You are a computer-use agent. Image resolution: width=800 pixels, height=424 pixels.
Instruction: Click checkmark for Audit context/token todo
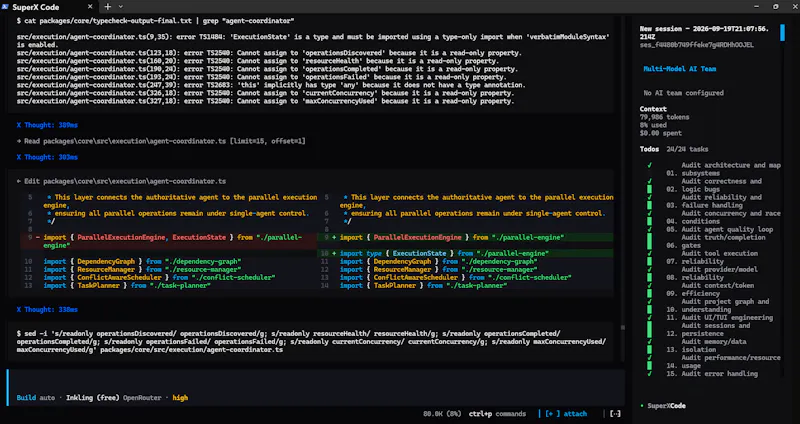pos(649,285)
